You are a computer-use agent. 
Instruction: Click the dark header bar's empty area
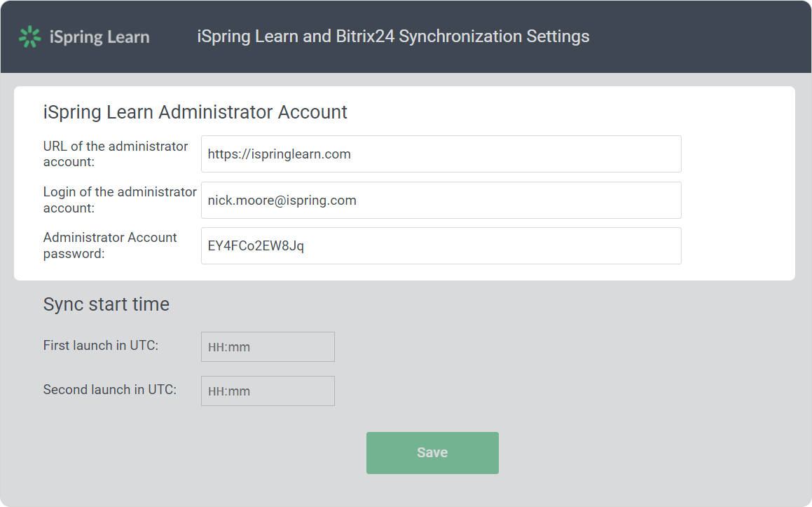701,36
